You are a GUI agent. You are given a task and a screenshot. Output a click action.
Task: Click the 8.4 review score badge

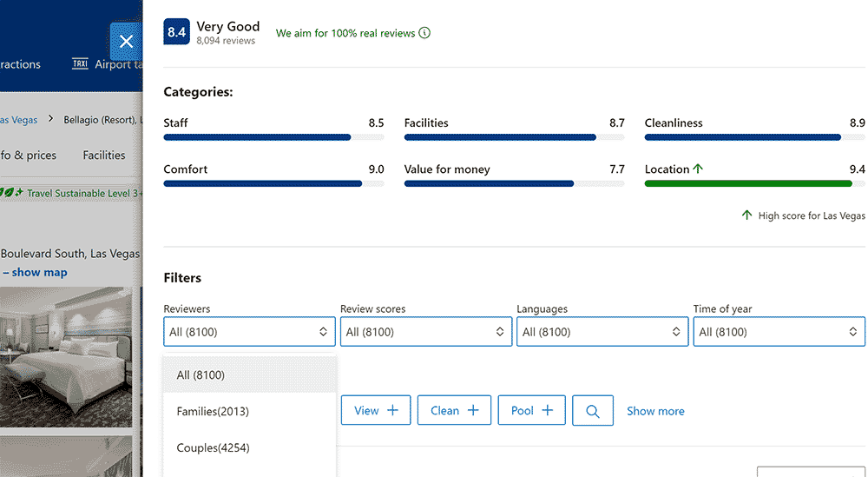pyautogui.click(x=176, y=32)
